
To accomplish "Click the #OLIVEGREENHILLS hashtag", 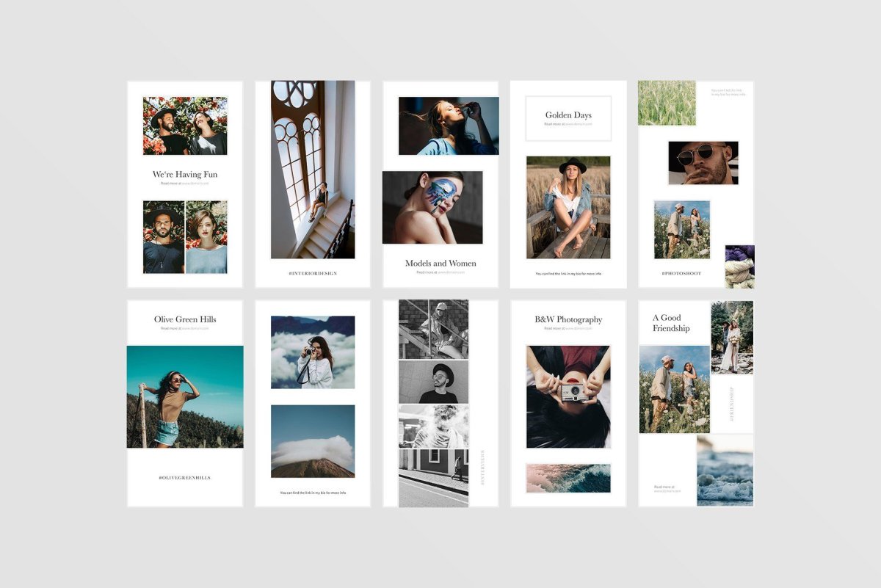I will (185, 477).
